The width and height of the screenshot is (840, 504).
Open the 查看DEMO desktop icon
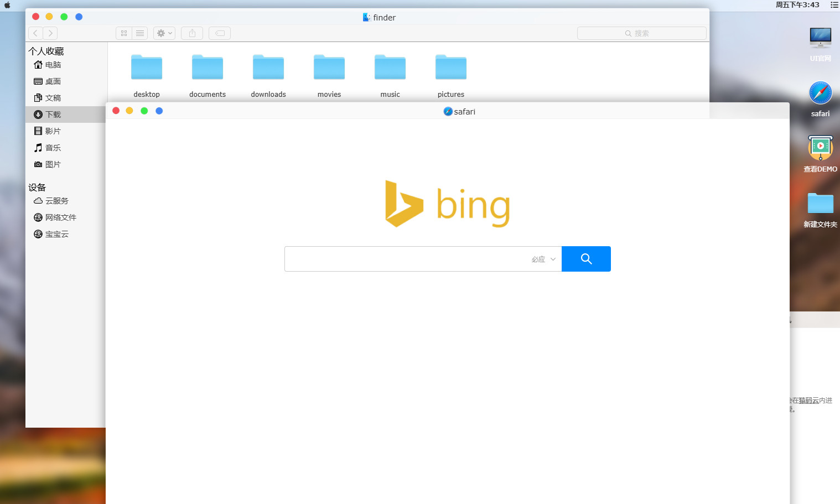pos(820,148)
